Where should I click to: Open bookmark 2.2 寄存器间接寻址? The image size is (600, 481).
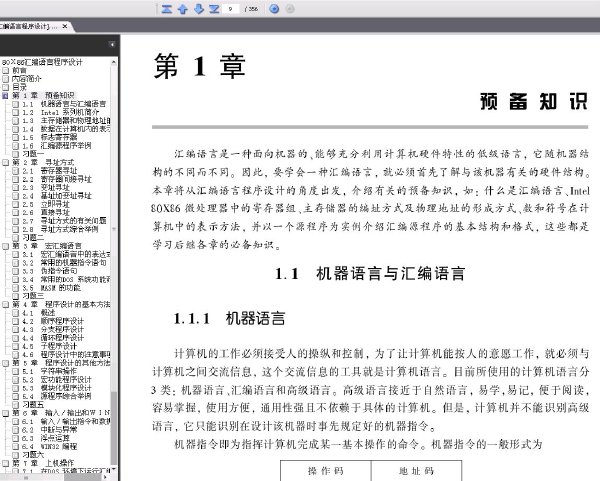tap(57, 179)
